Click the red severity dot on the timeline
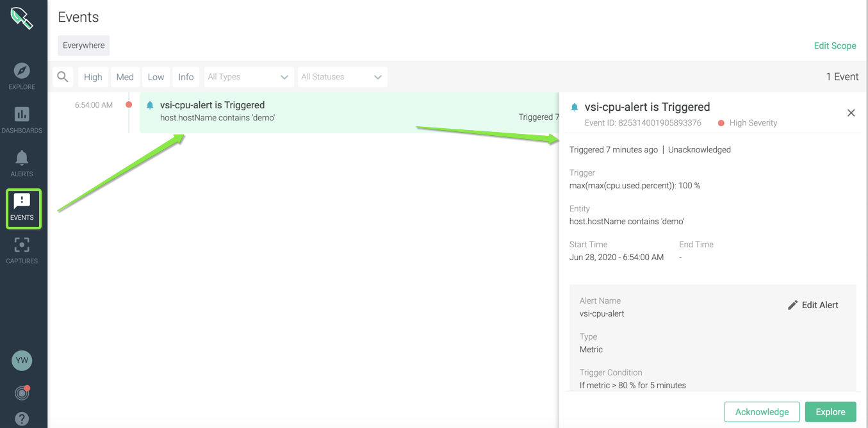Image resolution: width=868 pixels, height=428 pixels. (129, 104)
